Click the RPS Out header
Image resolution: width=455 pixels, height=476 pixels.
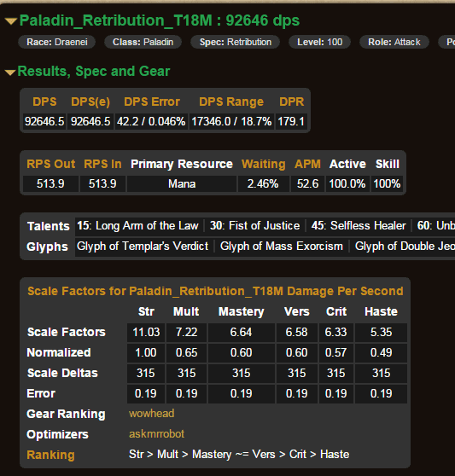(x=50, y=164)
